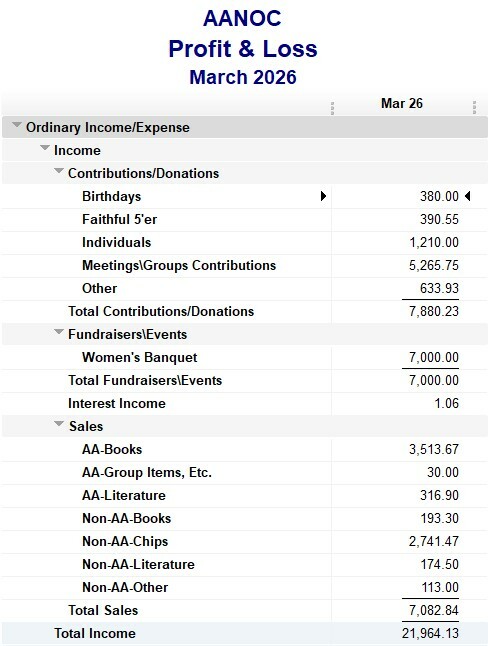This screenshot has height=646, width=488.
Task: Select the Mar 26 column header
Action: click(x=402, y=103)
